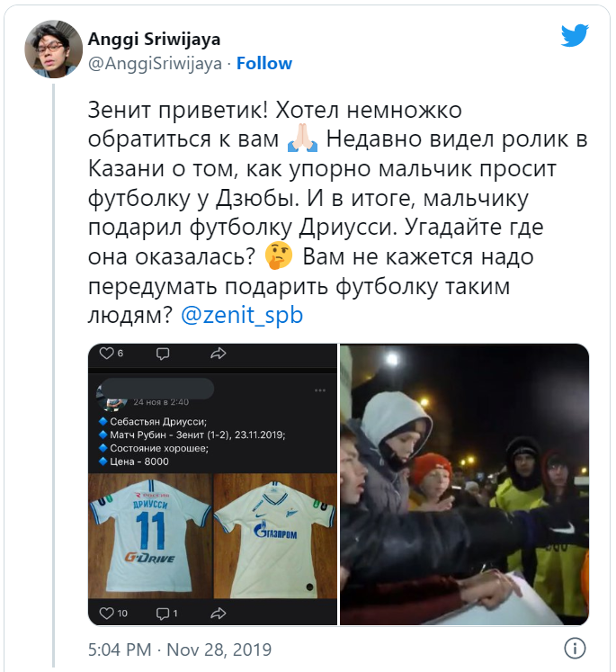Image resolution: width=616 pixels, height=672 pixels.
Task: Click the @AnggiSriwijaya handle
Action: point(155,64)
